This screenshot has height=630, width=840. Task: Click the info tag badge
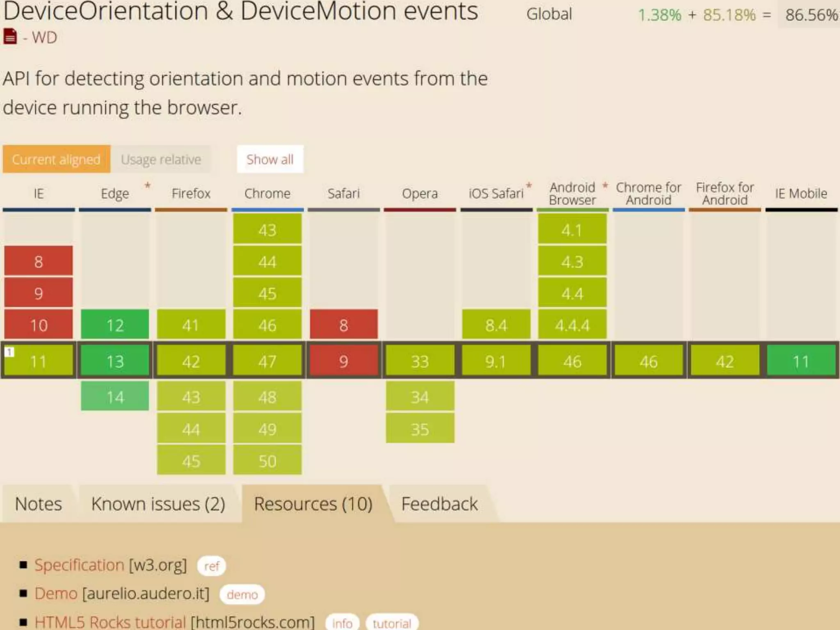(342, 623)
